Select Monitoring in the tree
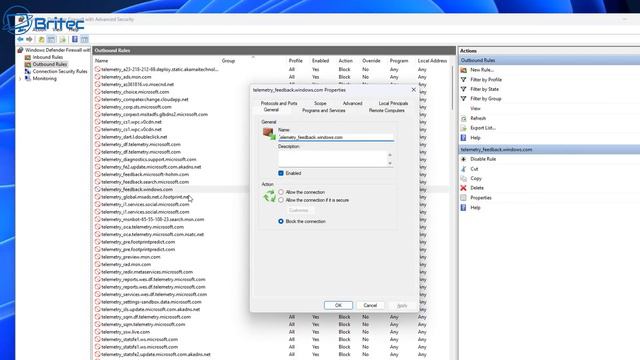The width and height of the screenshot is (640, 360). [x=44, y=79]
